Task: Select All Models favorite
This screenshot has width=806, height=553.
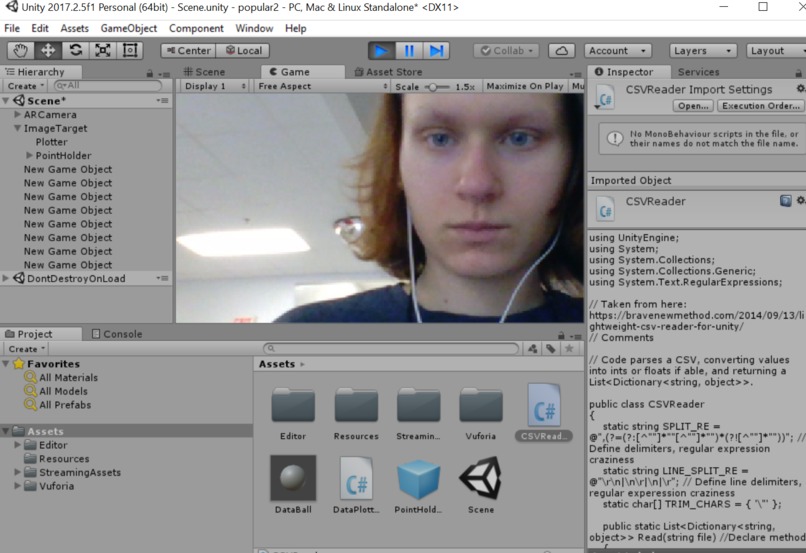Action: (63, 391)
